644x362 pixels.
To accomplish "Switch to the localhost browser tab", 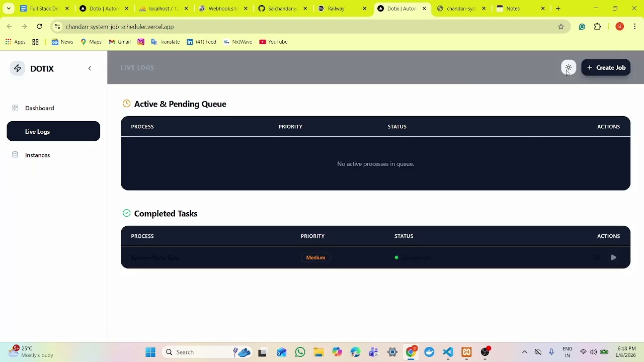I will point(164,9).
